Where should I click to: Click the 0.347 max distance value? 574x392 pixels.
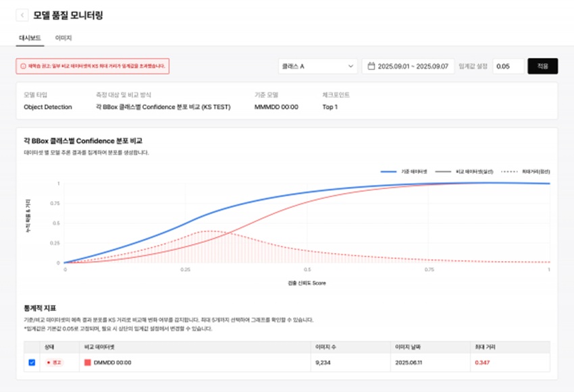[483, 362]
